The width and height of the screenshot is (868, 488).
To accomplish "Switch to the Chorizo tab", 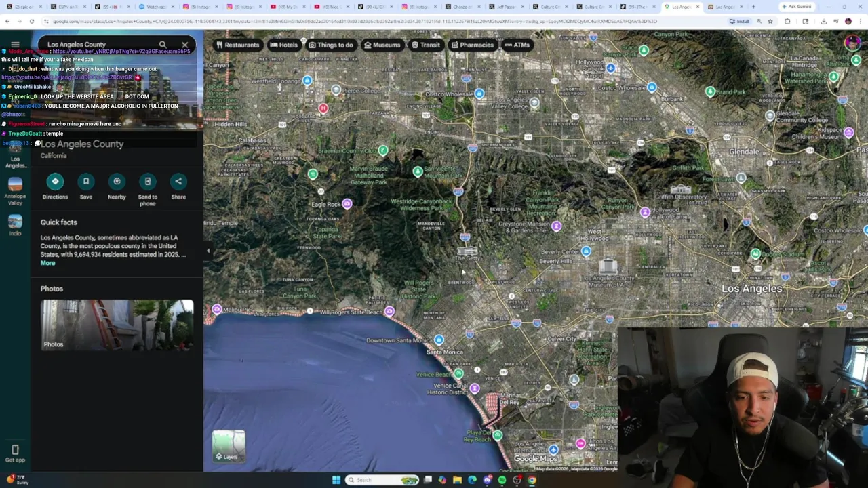I will click(x=461, y=7).
